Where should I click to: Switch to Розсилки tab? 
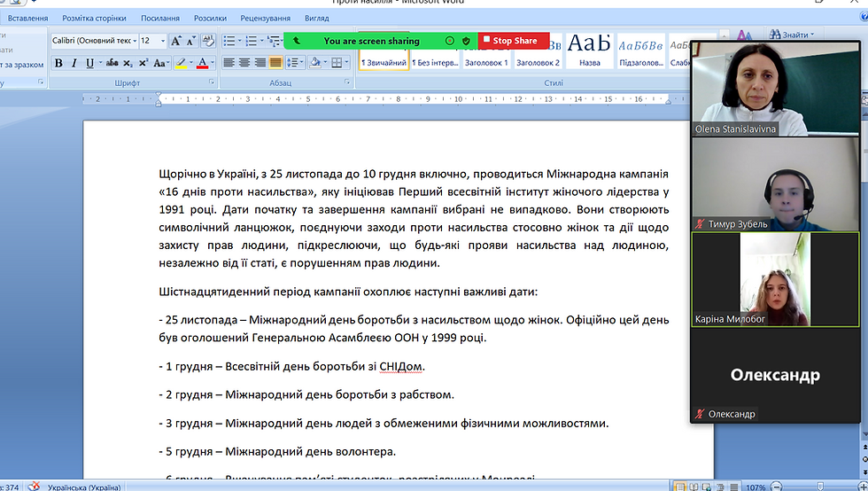pos(210,18)
